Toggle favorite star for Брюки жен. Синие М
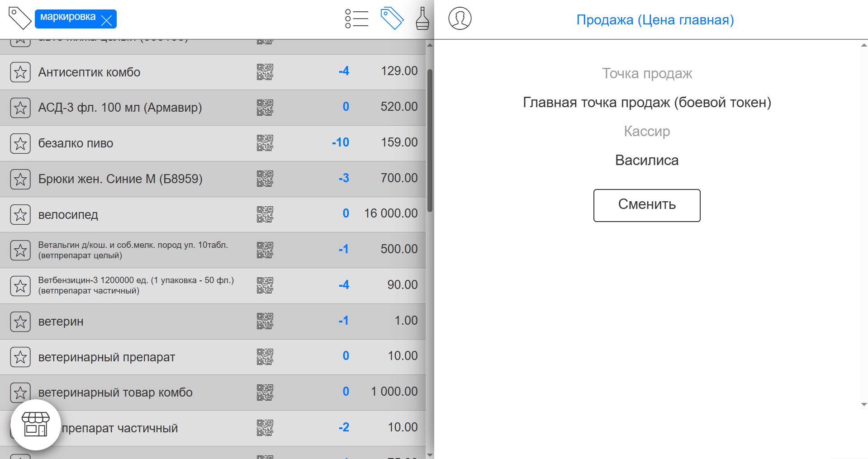This screenshot has height=459, width=868. click(20, 179)
